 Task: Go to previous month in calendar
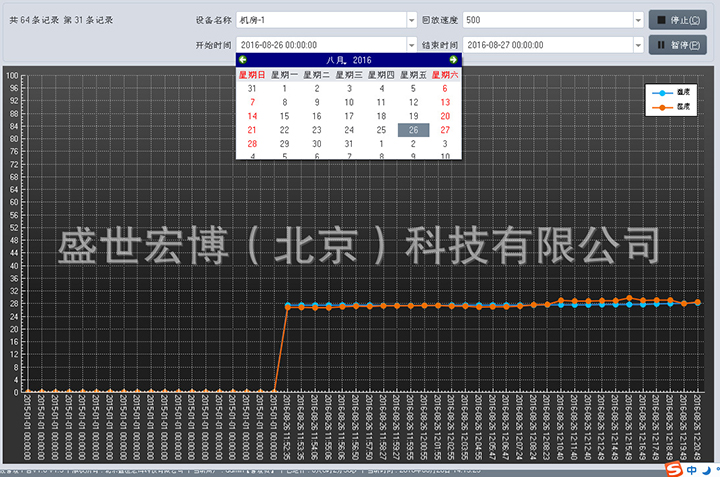tap(242, 60)
